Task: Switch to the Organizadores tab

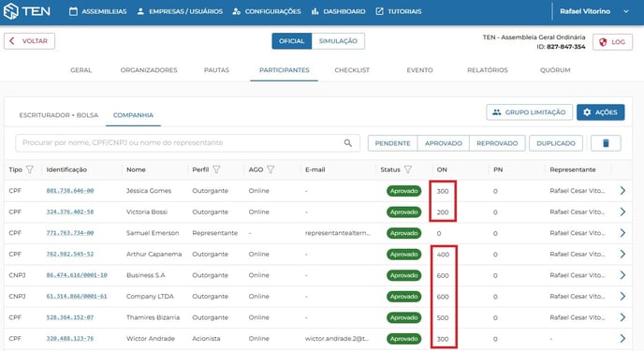Action: click(149, 70)
